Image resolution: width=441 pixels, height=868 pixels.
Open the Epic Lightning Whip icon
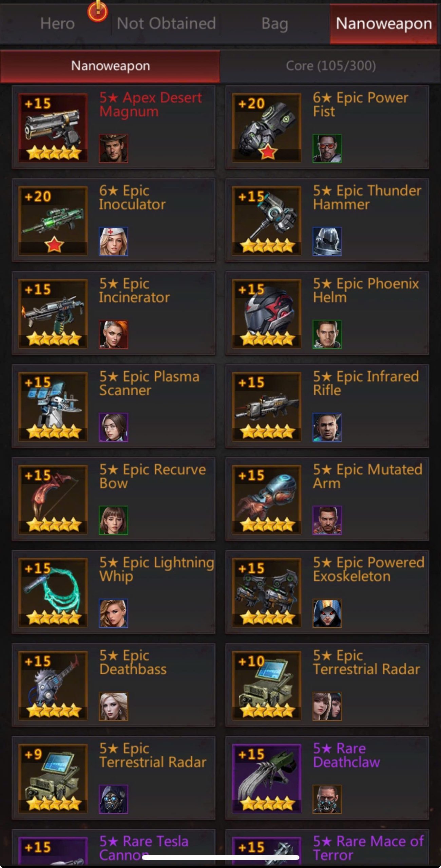pyautogui.click(x=53, y=592)
